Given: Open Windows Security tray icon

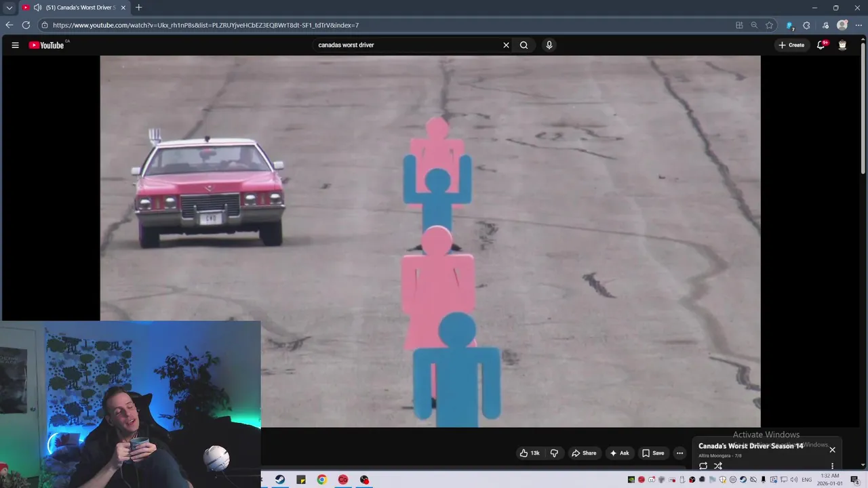Looking at the screenshot, I should pyautogui.click(x=723, y=480).
